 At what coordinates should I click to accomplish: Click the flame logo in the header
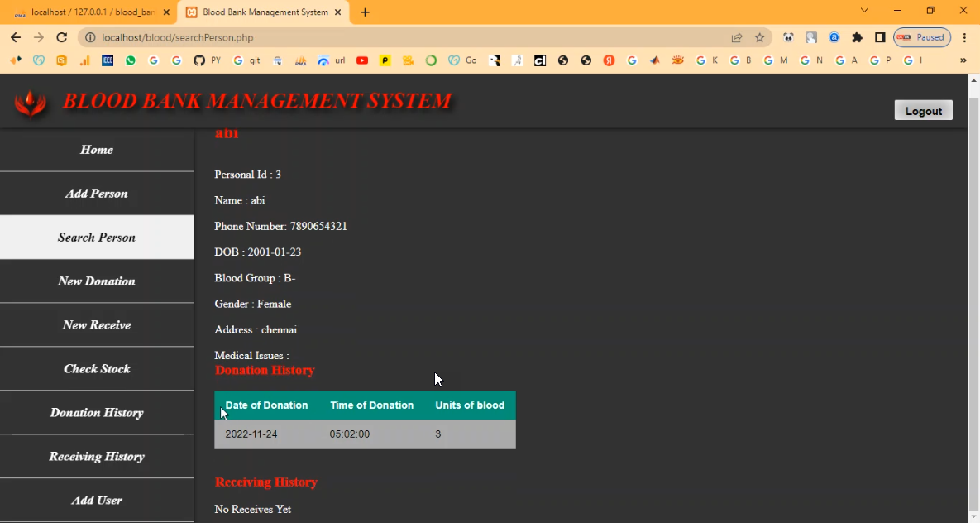(31, 103)
